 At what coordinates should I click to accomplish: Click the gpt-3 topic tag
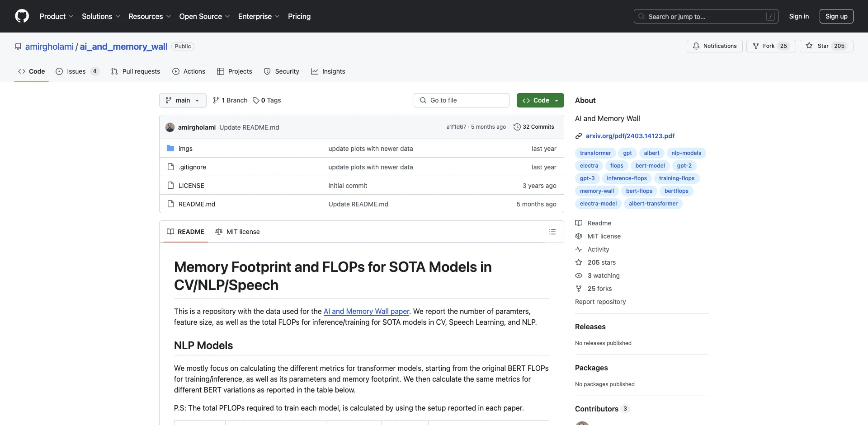[x=587, y=178]
